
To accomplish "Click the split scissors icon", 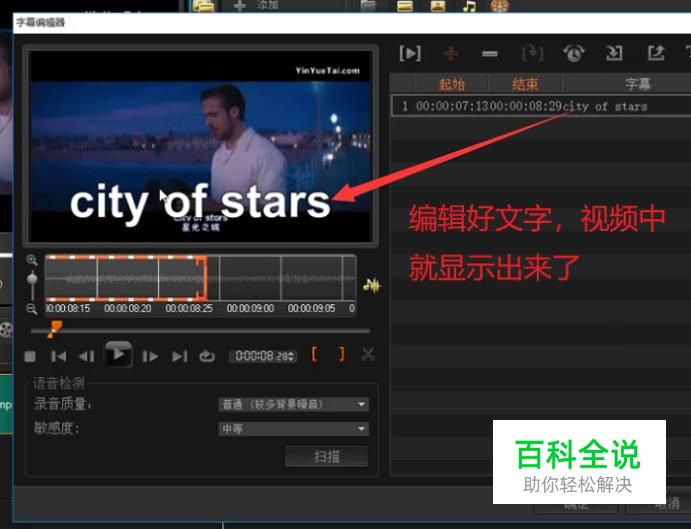I will (368, 354).
